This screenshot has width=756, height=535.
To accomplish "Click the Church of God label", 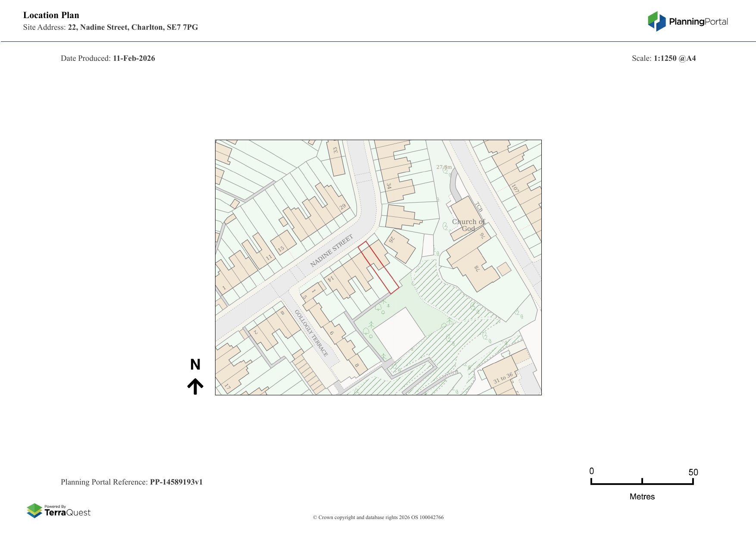I will 469,225.
